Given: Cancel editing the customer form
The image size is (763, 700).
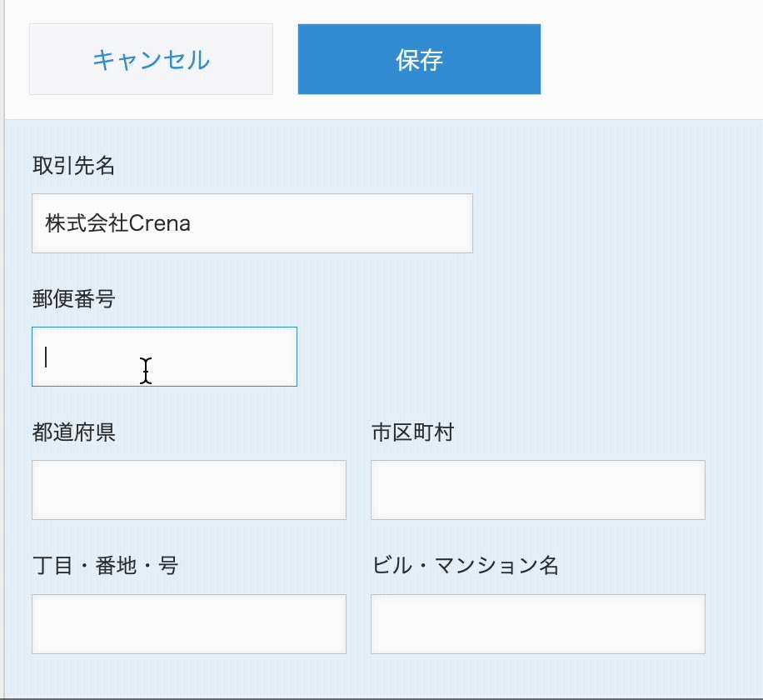Looking at the screenshot, I should (151, 59).
